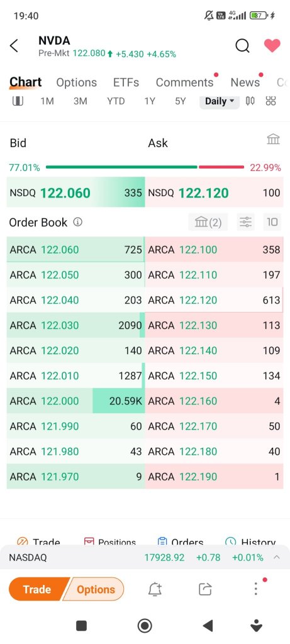Tap the share icon in bottom bar
Screen dimensions: 290x644
coord(205,589)
